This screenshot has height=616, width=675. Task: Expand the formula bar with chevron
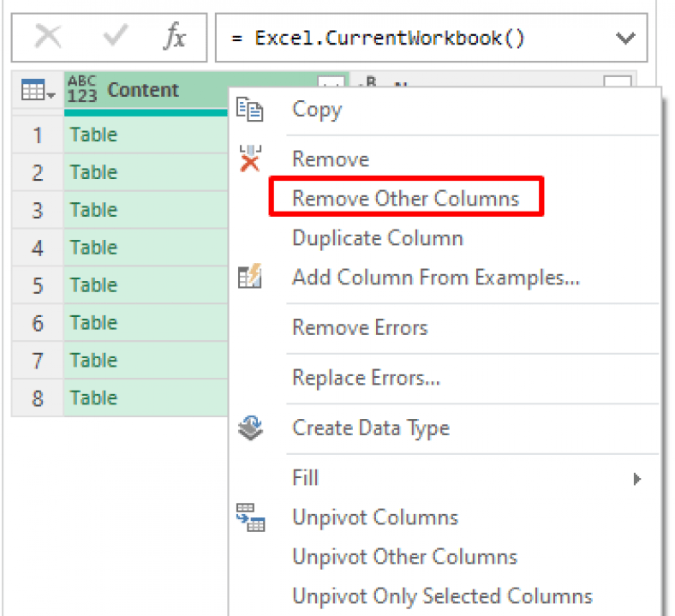pos(625,39)
